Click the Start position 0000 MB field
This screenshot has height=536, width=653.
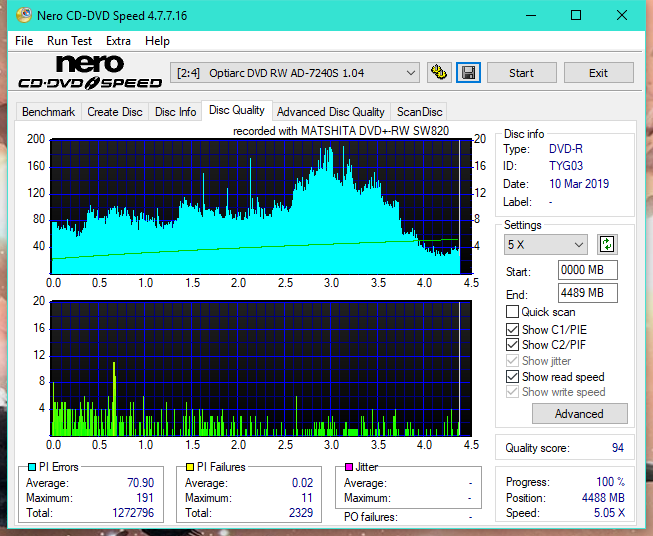point(588,270)
